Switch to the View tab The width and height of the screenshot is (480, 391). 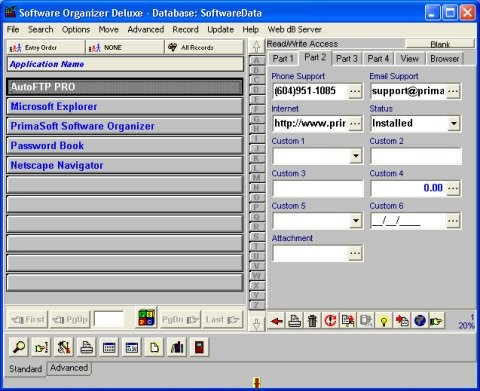pos(409,59)
